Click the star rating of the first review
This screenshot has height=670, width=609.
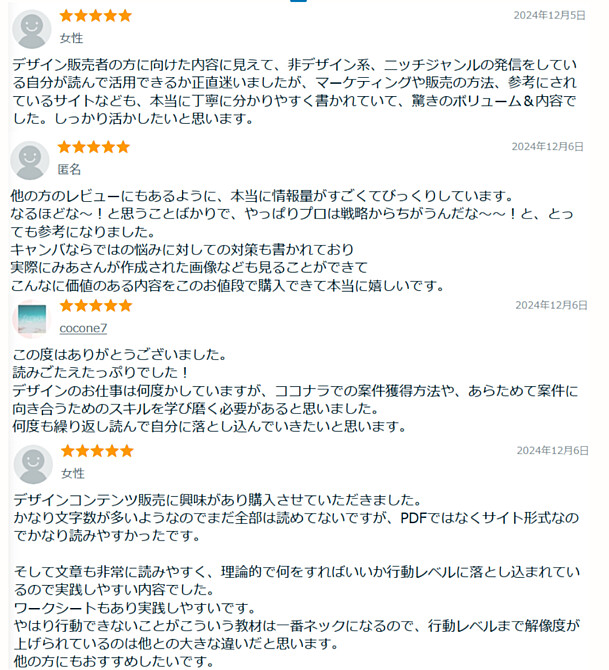[x=95, y=16]
